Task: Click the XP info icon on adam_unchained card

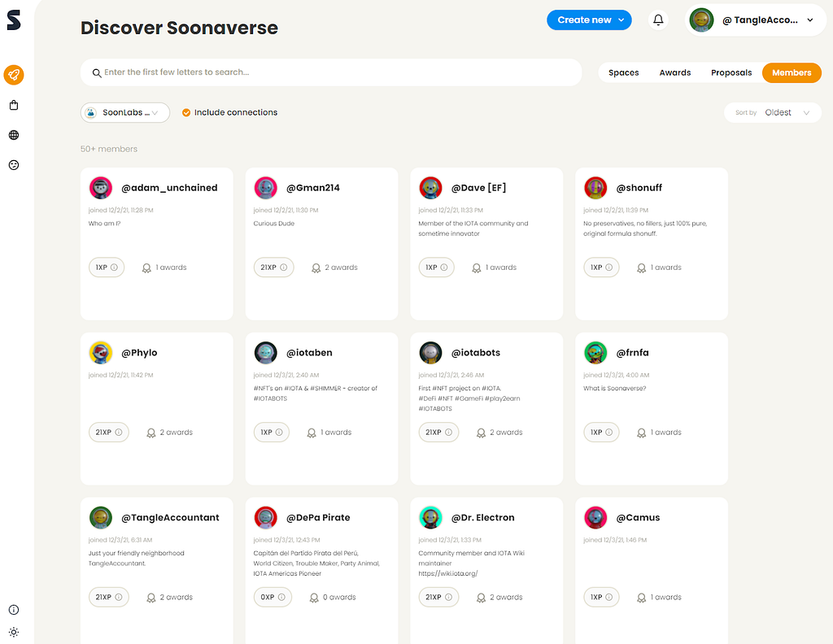Action: 114,268
